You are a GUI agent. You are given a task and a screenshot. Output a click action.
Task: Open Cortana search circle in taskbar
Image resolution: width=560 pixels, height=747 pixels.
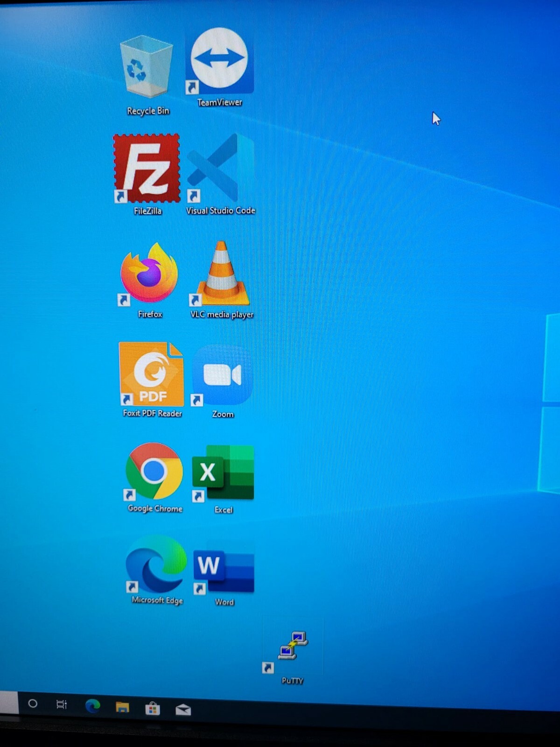[x=33, y=703]
